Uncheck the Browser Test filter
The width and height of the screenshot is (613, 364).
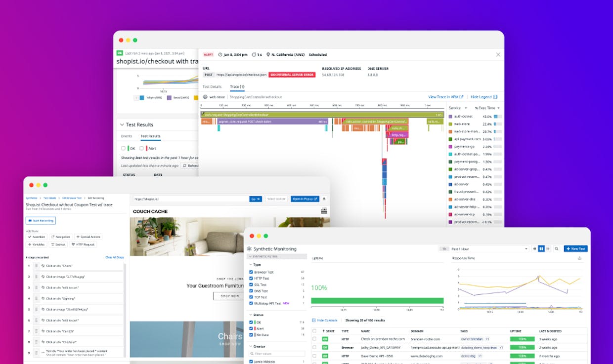click(251, 272)
